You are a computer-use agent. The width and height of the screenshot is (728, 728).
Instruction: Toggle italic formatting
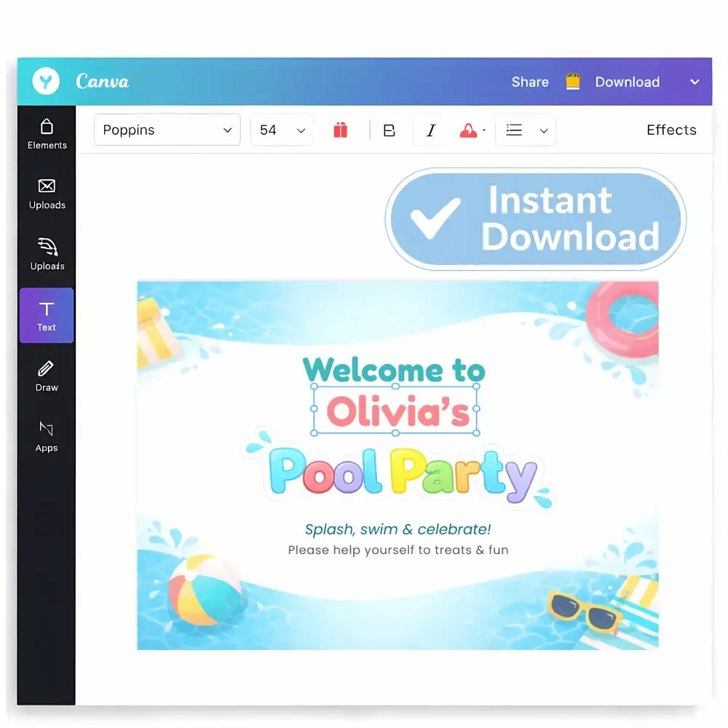pos(431,130)
